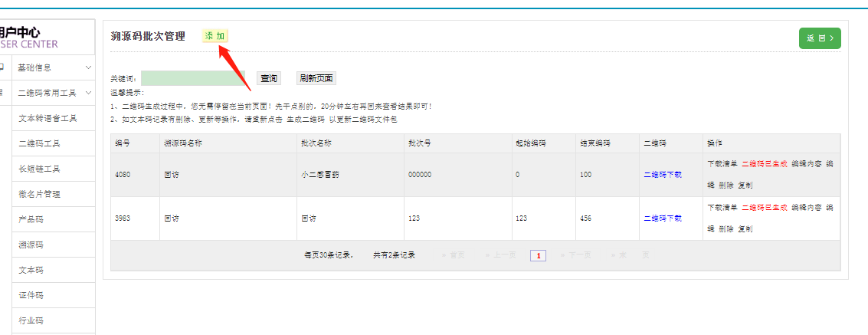Screen dimensions: 868x335
Task: Click 二维码下载 link for batch 4080
Action: point(663,175)
